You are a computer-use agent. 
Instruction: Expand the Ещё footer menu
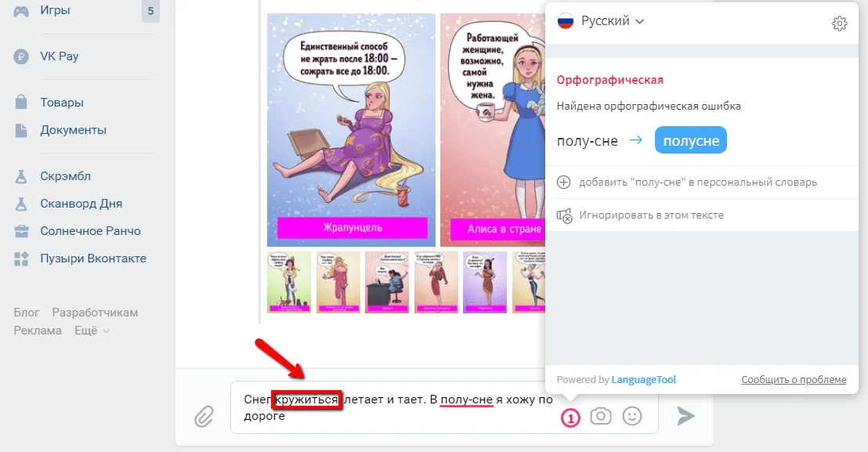tap(92, 331)
